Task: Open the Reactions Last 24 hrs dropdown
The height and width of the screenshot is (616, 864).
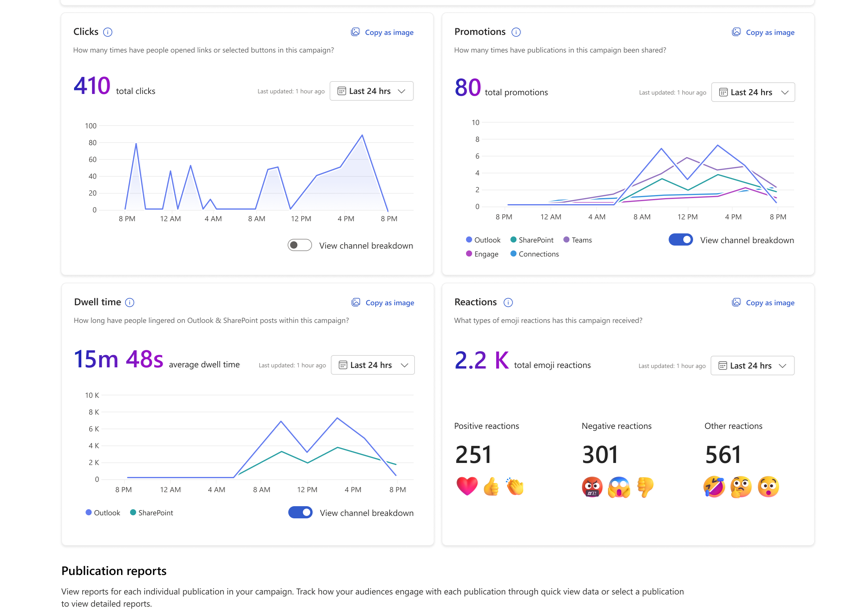Action: point(753,365)
